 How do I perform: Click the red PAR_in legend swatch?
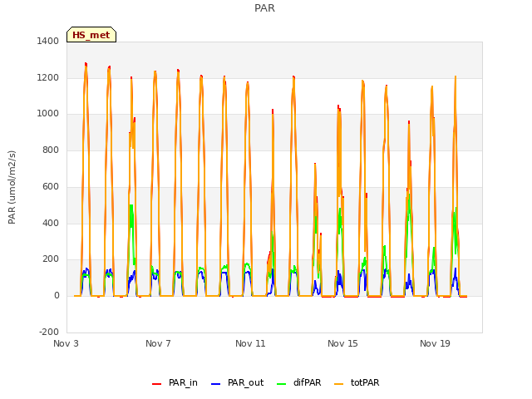157,384
